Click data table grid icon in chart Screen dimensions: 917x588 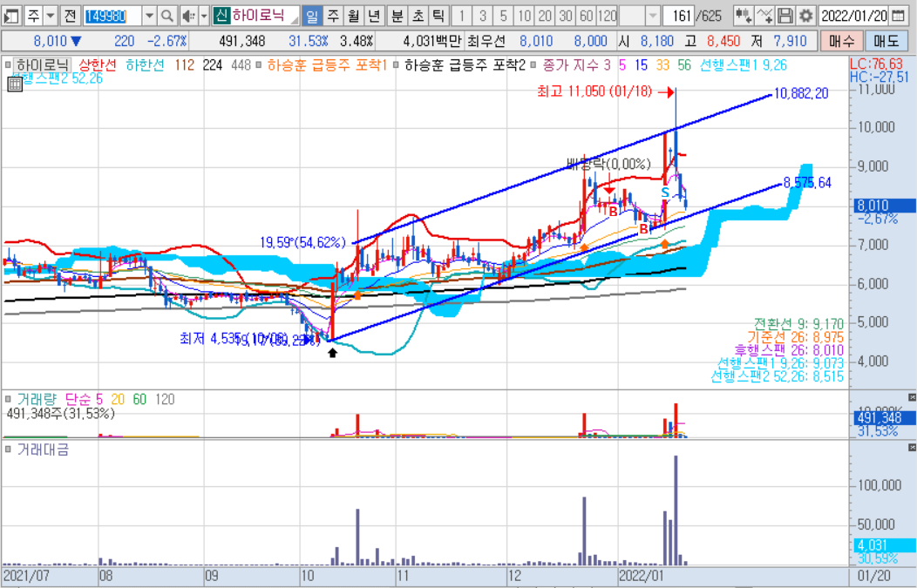[x=15, y=84]
